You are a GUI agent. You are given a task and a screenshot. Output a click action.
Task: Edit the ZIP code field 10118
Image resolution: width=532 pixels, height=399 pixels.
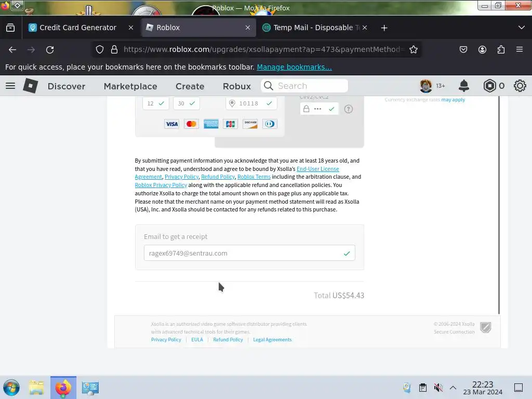[x=251, y=103]
